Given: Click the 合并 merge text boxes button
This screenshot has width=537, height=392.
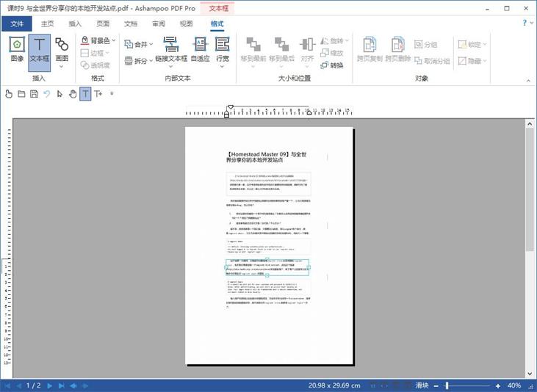Looking at the screenshot, I should [x=136, y=44].
